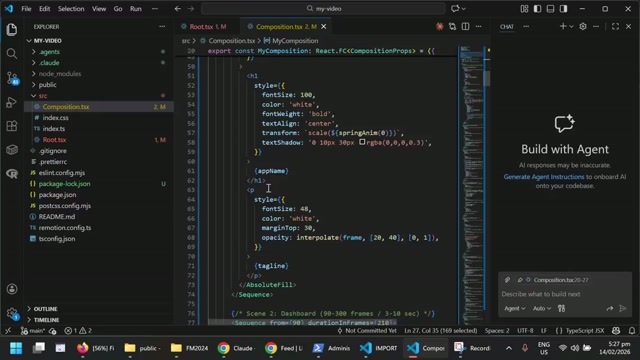
Task: Open the Search view in activity bar
Action: tap(12, 53)
